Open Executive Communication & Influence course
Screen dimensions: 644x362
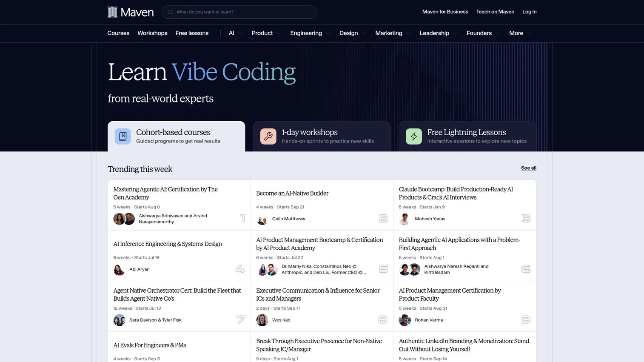[318, 294]
